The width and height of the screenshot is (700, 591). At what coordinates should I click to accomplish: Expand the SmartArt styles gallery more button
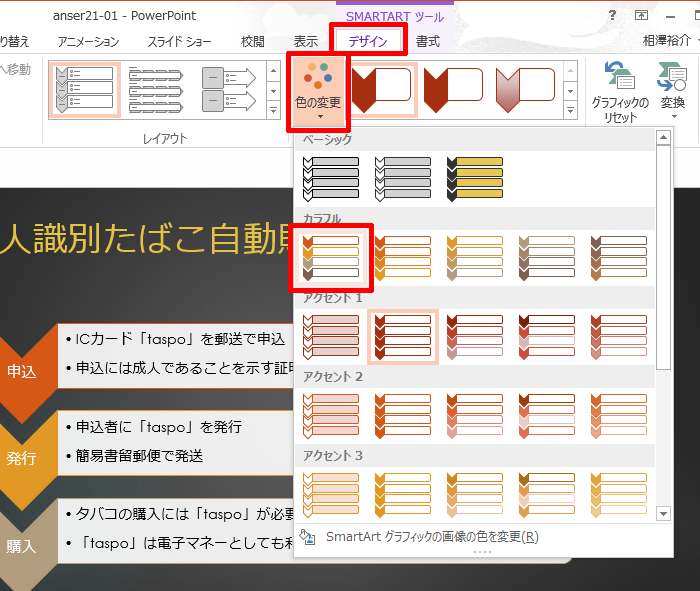click(570, 110)
